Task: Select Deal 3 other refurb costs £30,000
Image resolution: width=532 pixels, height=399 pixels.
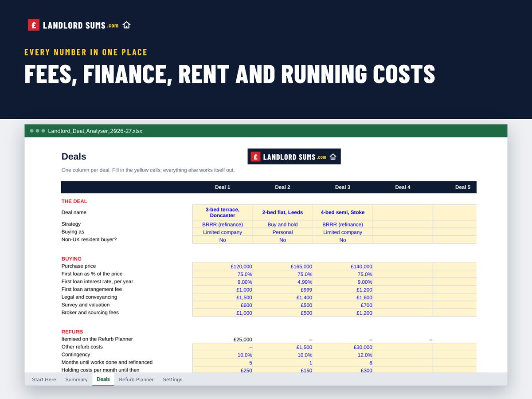Action: coord(343,347)
